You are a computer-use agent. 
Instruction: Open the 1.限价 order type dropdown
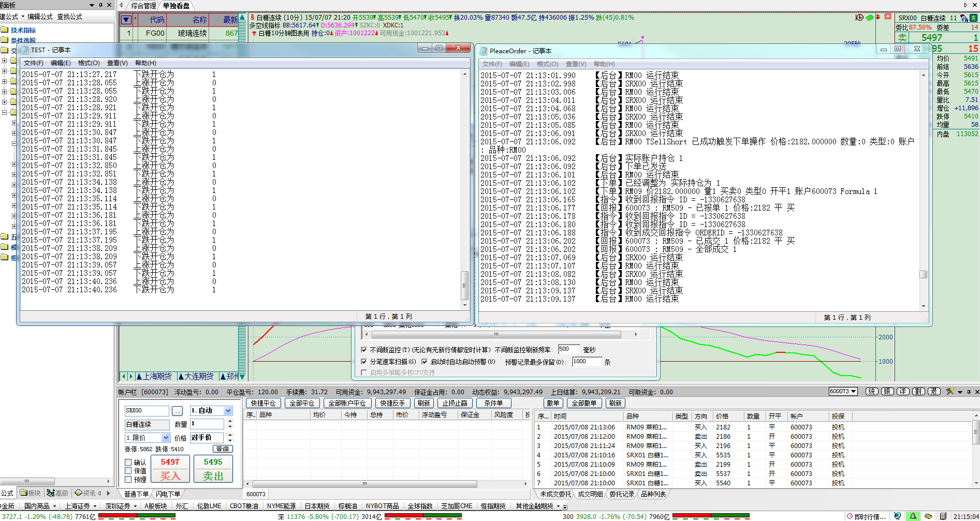(x=166, y=438)
